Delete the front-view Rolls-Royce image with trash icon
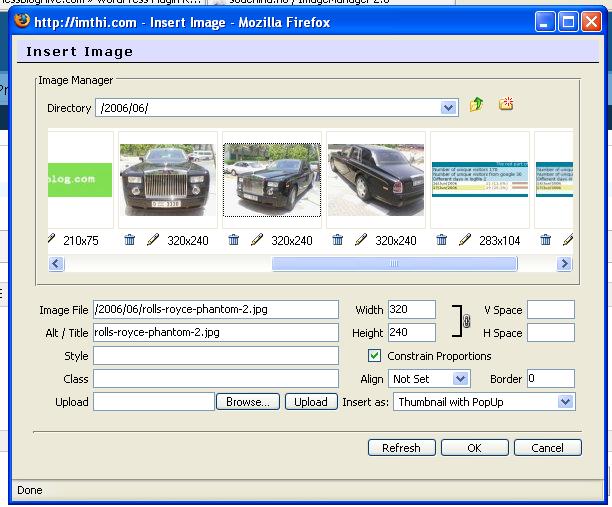This screenshot has width=612, height=507. click(x=130, y=240)
